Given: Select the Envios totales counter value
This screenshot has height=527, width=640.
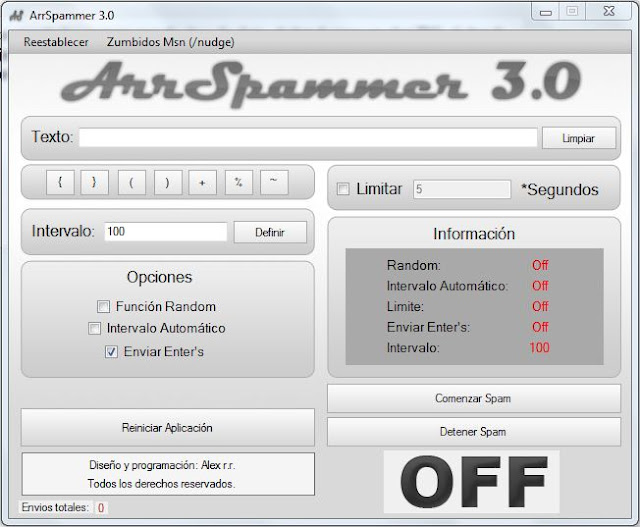Looking at the screenshot, I should coord(101,508).
